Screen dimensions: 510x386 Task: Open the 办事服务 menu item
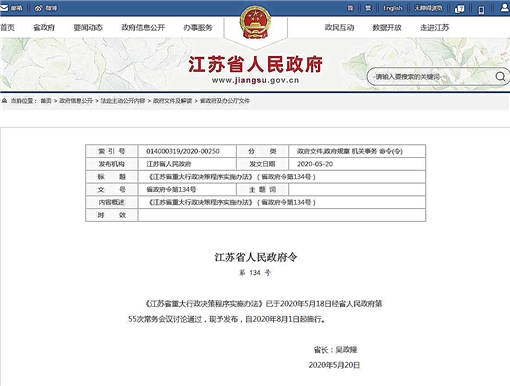(x=198, y=27)
